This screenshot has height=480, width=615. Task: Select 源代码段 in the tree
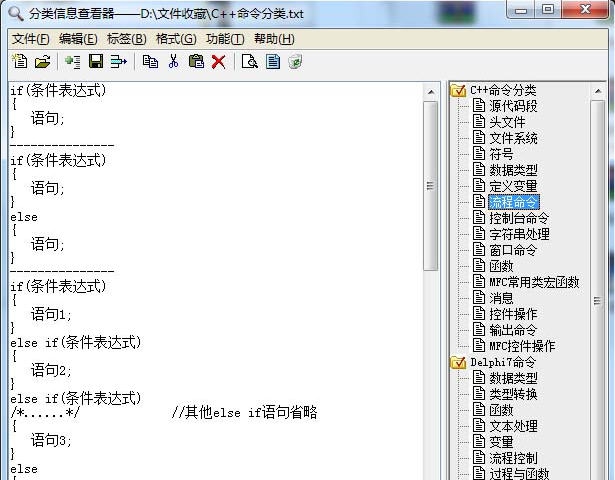point(513,106)
